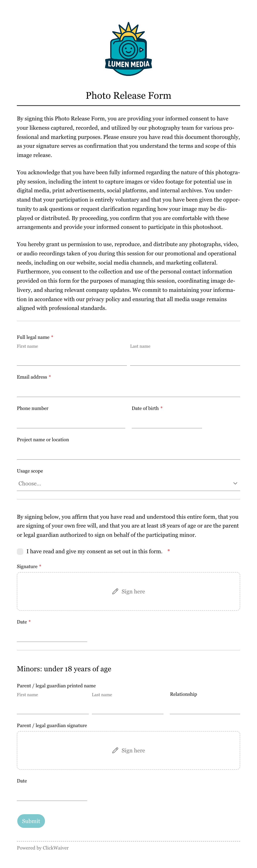This screenshot has width=257, height=868.
Task: Focus the Email address field
Action: (x=128, y=389)
